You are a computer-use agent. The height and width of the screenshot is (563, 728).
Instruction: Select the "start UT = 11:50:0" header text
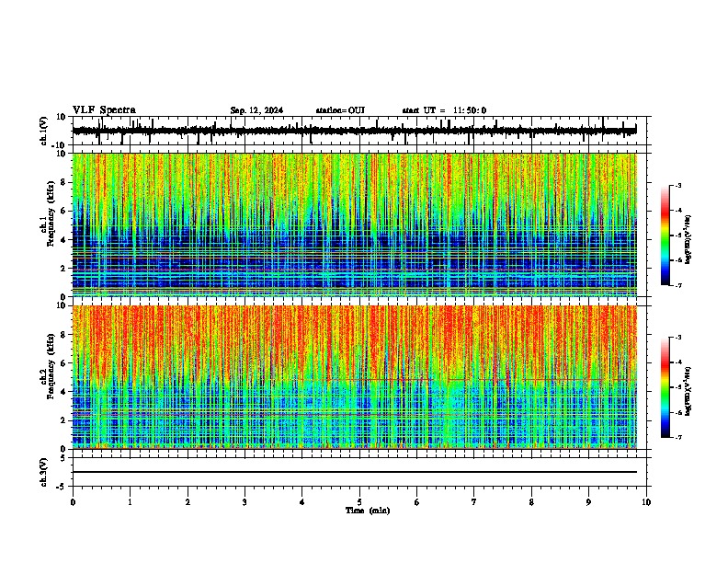tap(444, 110)
